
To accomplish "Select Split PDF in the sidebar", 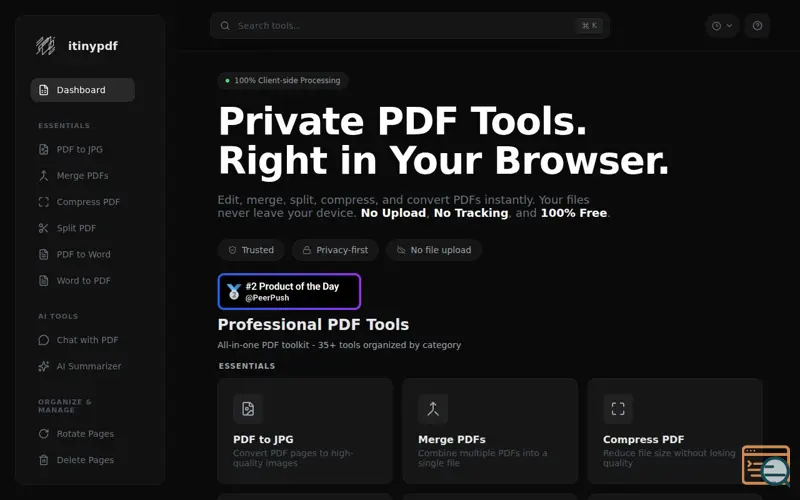I will [83, 228].
